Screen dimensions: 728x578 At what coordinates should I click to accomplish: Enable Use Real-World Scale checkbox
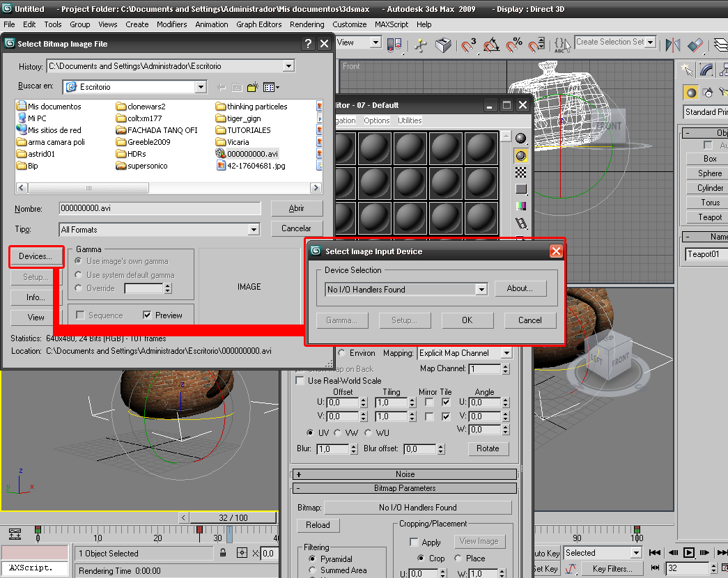tap(300, 381)
